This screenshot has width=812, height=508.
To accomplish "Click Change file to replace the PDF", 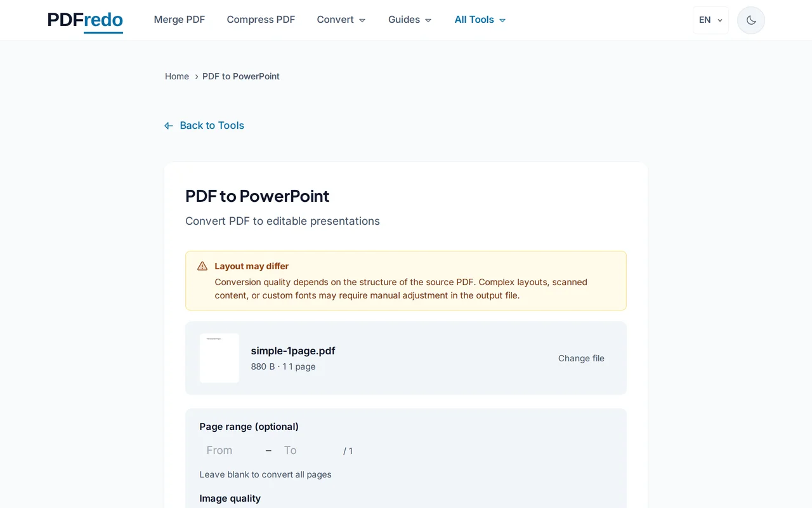I will pyautogui.click(x=581, y=358).
